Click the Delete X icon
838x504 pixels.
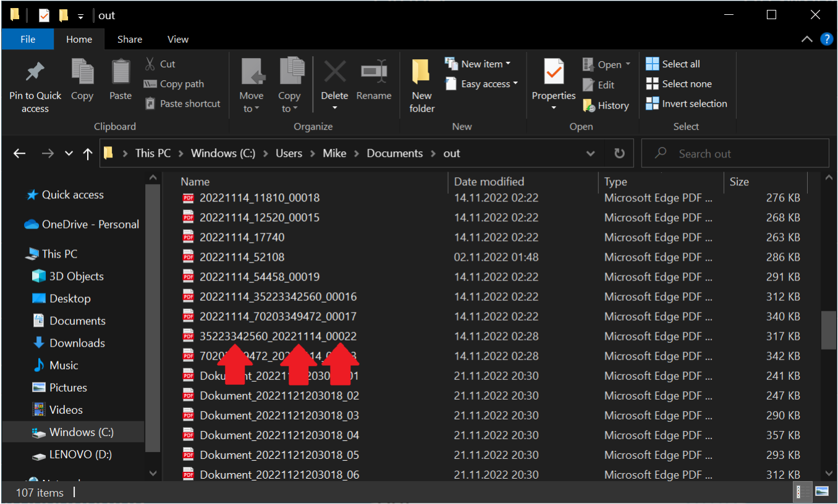pyautogui.click(x=334, y=72)
